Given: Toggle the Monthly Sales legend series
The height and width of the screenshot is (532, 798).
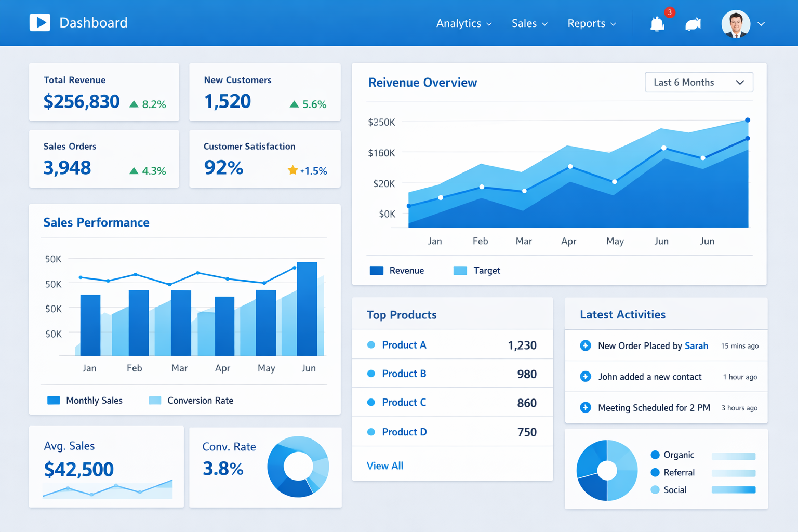Looking at the screenshot, I should tap(85, 401).
